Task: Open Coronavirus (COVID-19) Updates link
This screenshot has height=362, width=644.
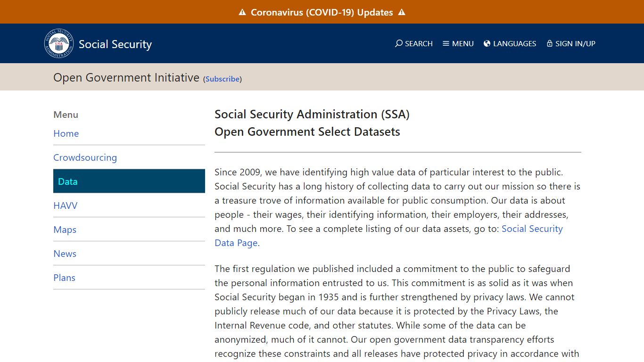Action: (x=322, y=12)
